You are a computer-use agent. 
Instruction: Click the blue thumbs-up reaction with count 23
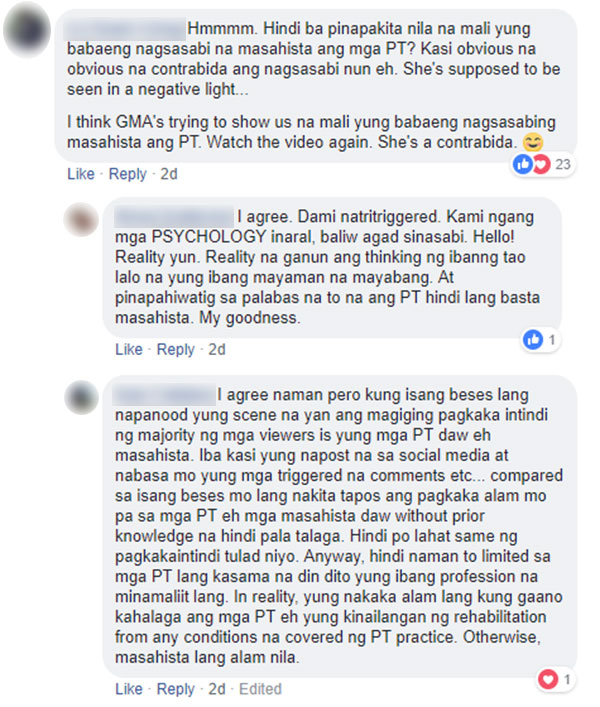[522, 164]
